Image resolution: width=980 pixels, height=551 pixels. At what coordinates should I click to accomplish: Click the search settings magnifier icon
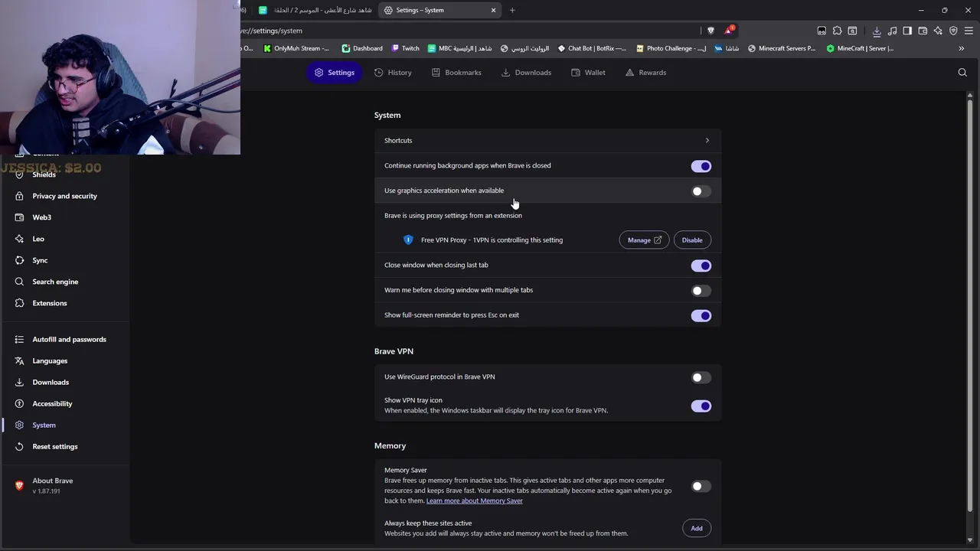pos(962,73)
